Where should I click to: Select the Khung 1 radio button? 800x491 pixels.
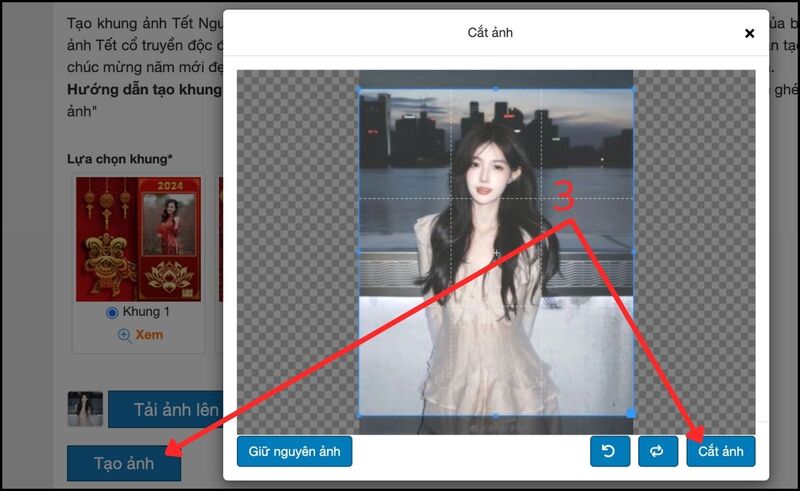click(x=112, y=312)
